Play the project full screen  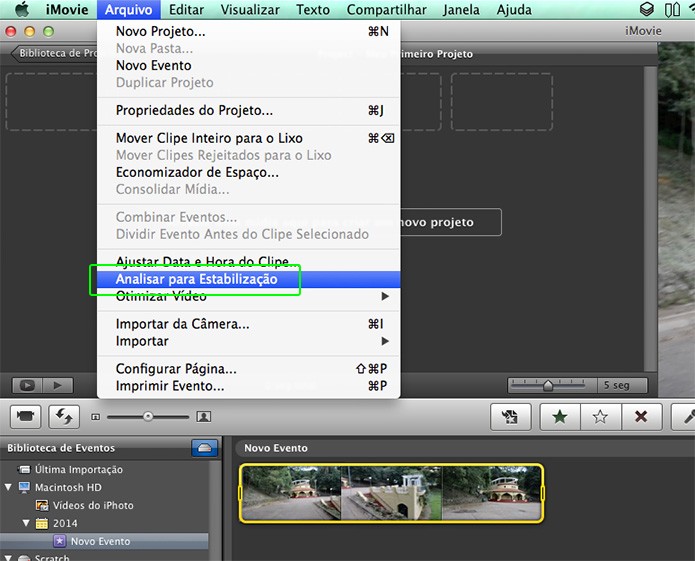pos(27,386)
